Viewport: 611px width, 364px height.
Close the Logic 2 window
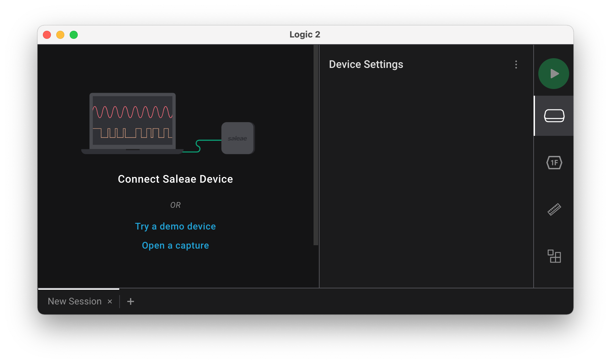47,35
